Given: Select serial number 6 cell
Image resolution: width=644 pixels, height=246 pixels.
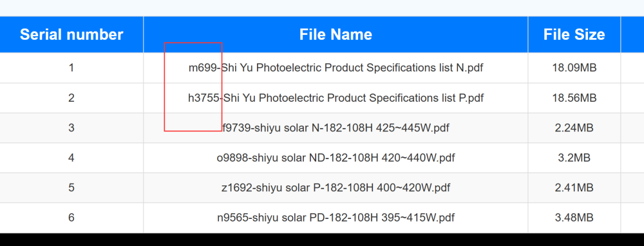Looking at the screenshot, I should click(x=71, y=217).
